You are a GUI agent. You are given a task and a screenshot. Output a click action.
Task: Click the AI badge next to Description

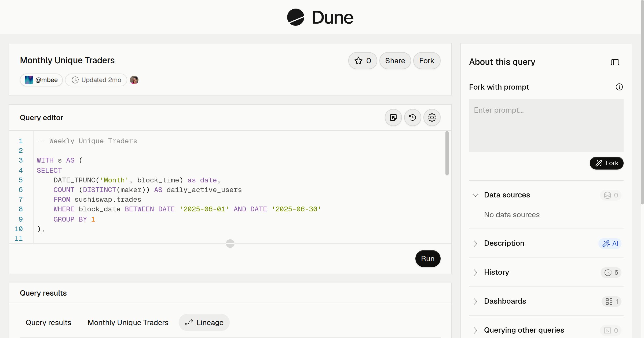610,243
